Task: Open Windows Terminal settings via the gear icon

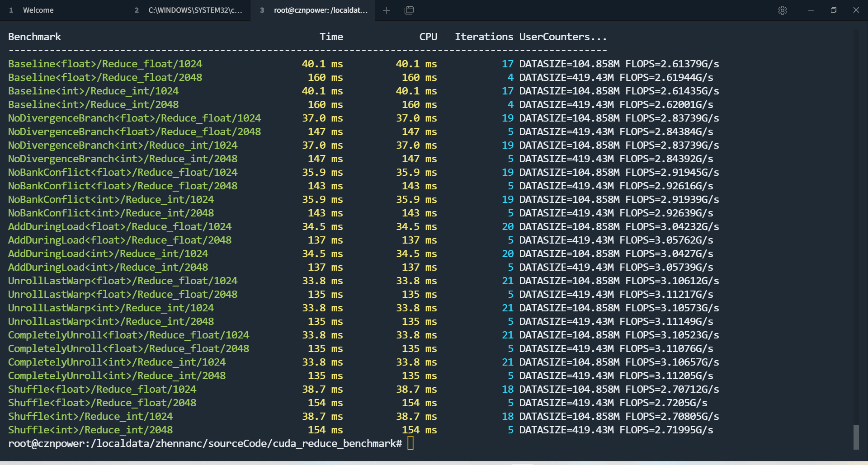Action: (783, 10)
